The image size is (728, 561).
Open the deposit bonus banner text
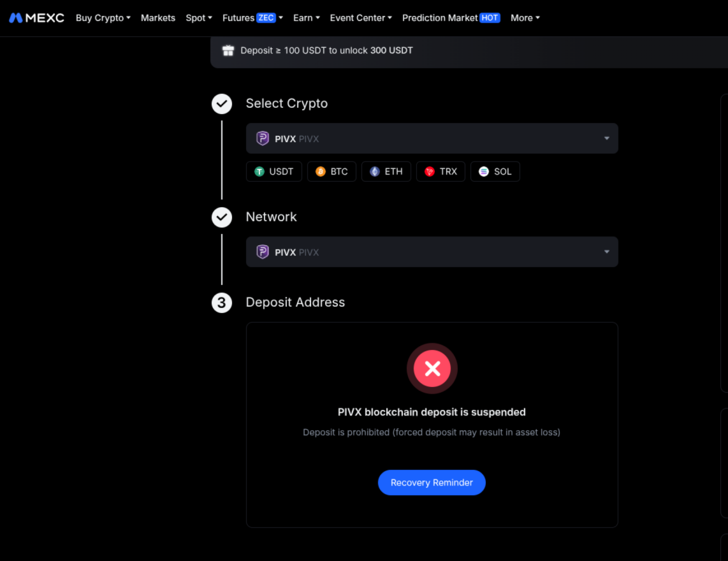[x=326, y=50]
